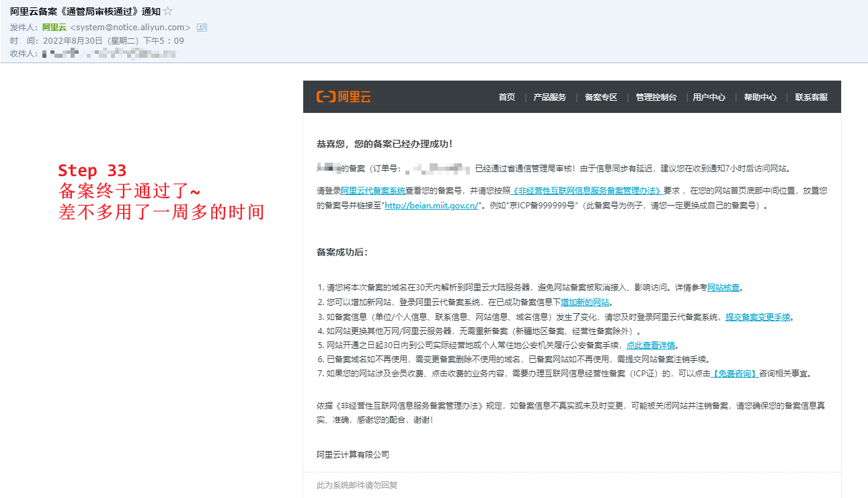Open 联系客服 navigation item
Screen dimensions: 868x498
click(x=812, y=97)
